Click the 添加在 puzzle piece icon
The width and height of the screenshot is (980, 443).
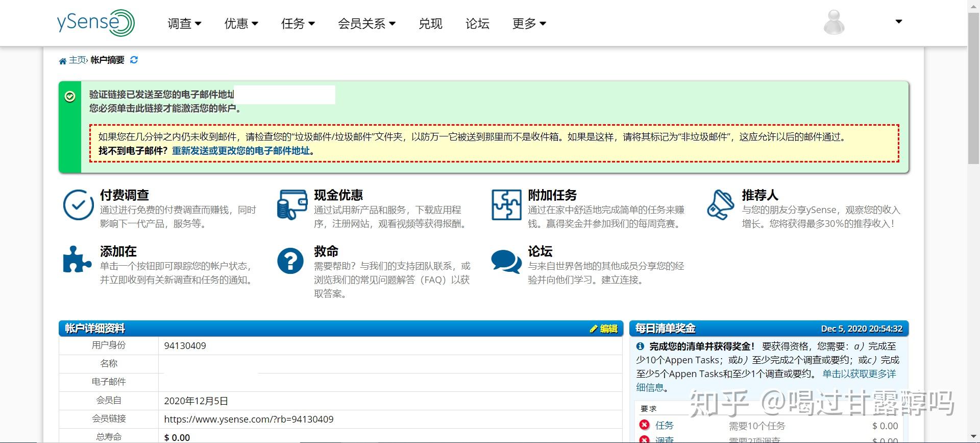pos(77,259)
